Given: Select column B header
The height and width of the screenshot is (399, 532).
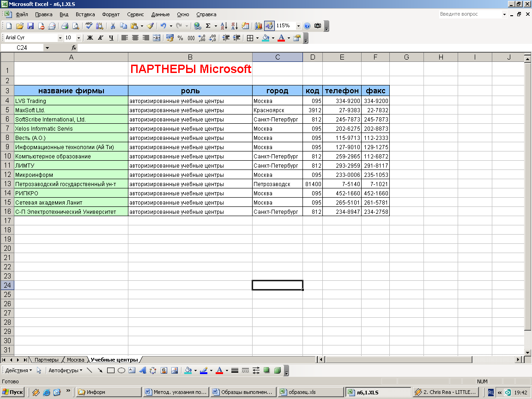Looking at the screenshot, I should 190,57.
